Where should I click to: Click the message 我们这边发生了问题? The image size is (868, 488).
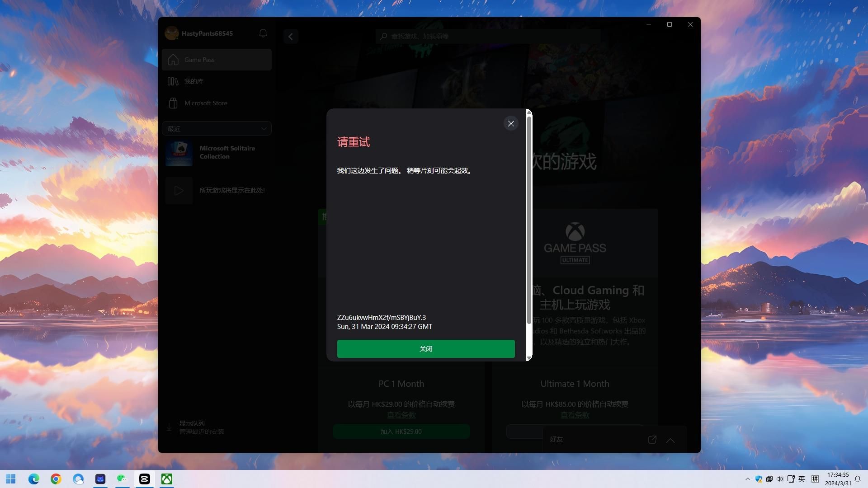(x=368, y=171)
